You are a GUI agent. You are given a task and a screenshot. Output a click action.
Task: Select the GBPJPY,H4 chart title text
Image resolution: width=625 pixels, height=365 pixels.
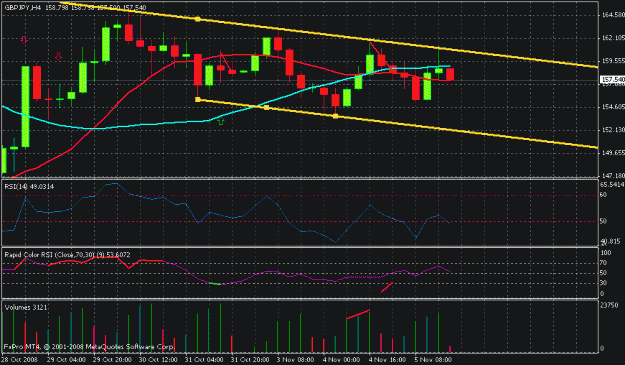pos(23,8)
